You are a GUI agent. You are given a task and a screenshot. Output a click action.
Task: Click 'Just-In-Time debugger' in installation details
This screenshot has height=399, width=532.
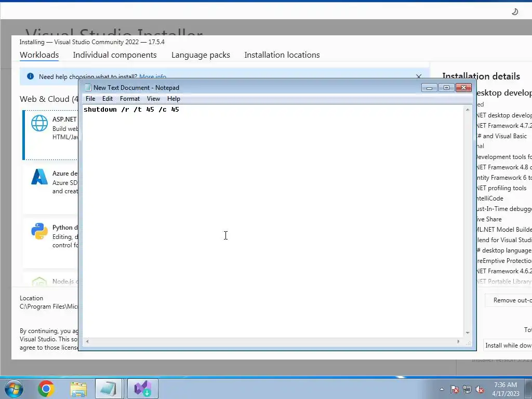(x=504, y=209)
